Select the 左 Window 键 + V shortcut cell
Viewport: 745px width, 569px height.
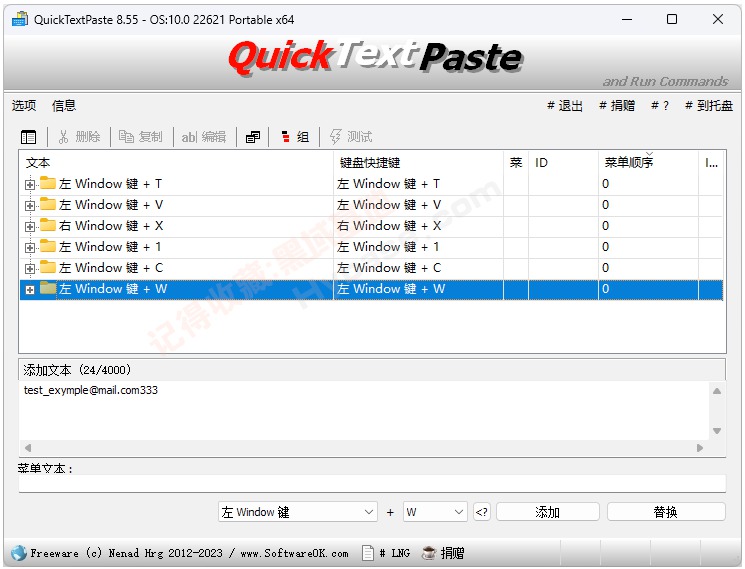click(x=418, y=205)
